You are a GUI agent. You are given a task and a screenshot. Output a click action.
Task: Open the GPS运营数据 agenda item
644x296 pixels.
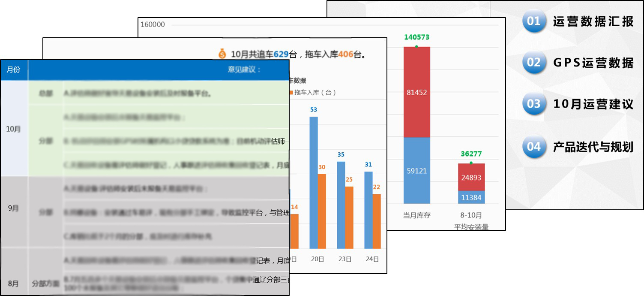click(593, 63)
